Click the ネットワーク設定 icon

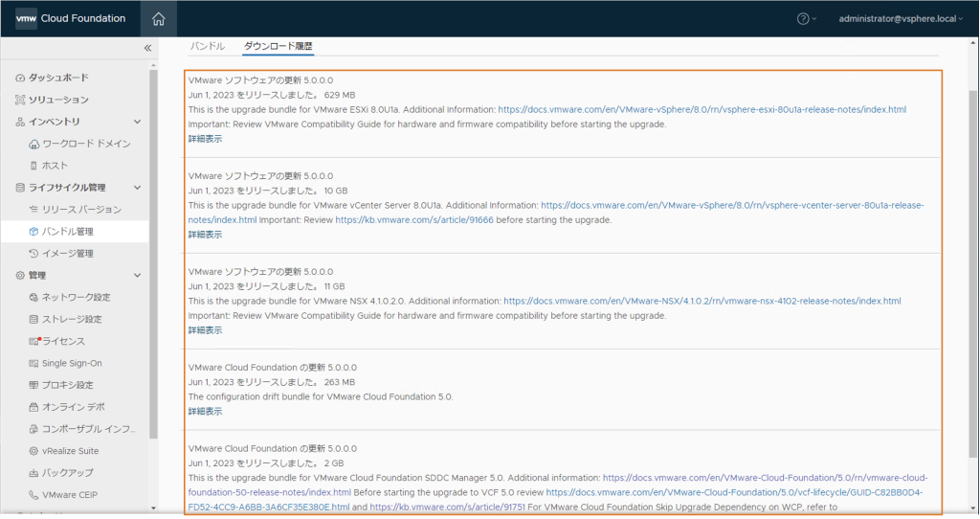tap(33, 297)
